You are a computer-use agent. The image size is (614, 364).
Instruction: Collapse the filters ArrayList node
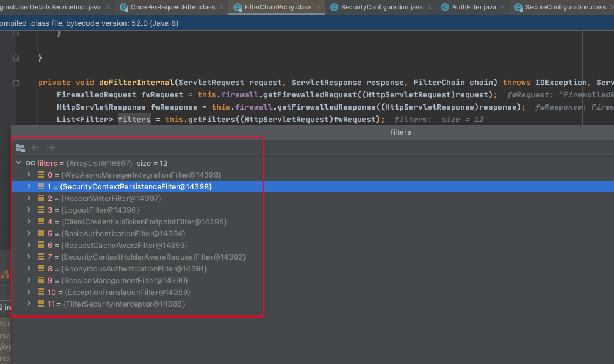[19, 163]
